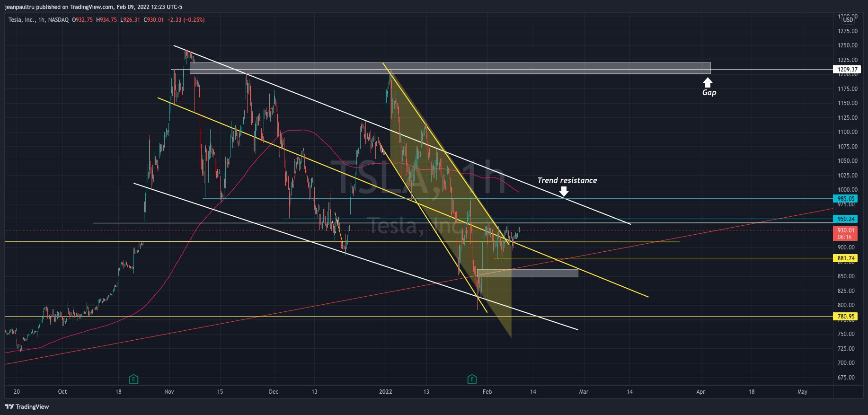Click the white up arrow above Gap
868x415 pixels.
click(708, 83)
